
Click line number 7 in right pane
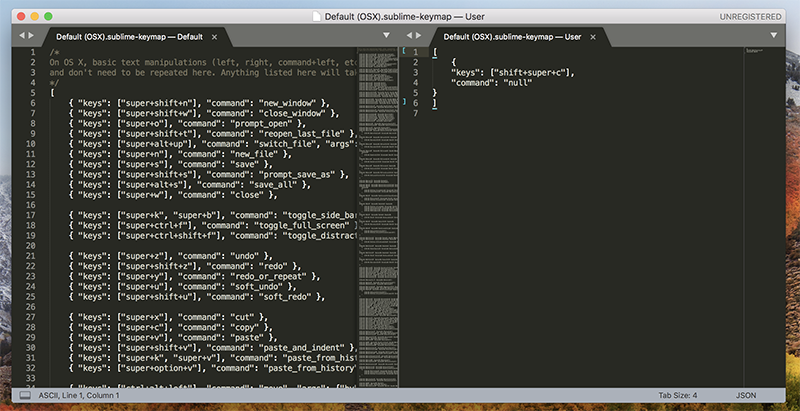point(415,113)
